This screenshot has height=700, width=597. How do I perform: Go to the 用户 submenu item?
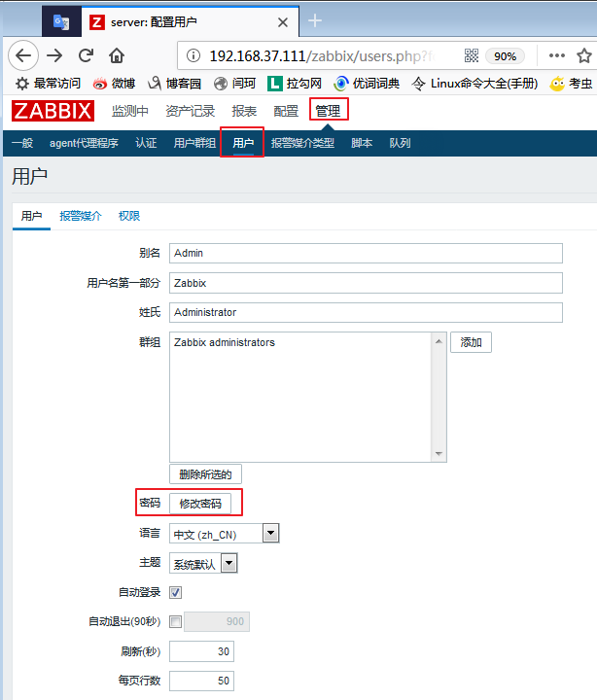pos(243,143)
